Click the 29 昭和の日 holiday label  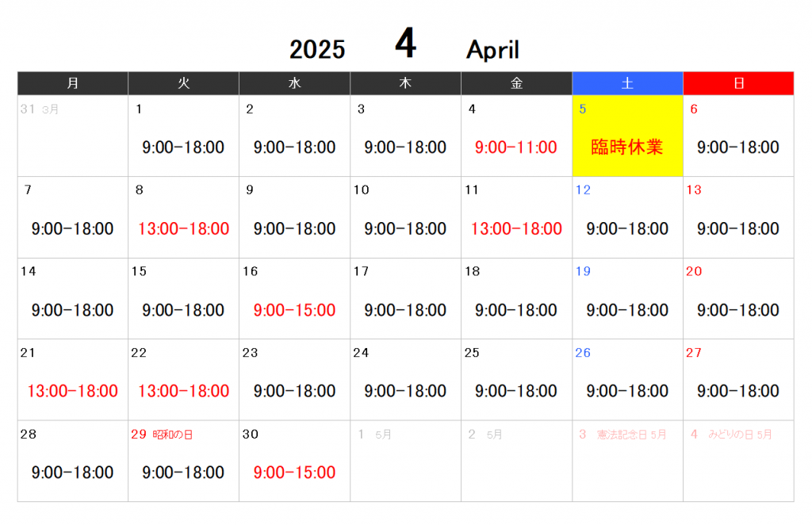coord(162,435)
